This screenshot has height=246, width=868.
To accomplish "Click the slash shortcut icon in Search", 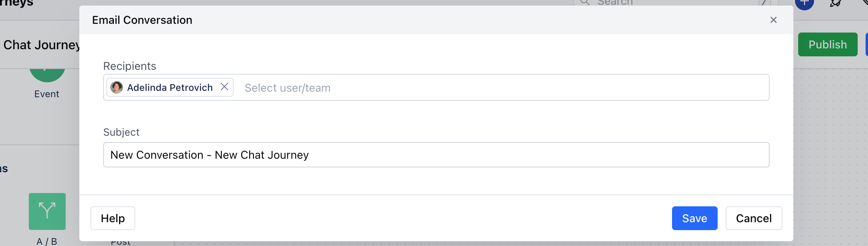I will 764,3.
